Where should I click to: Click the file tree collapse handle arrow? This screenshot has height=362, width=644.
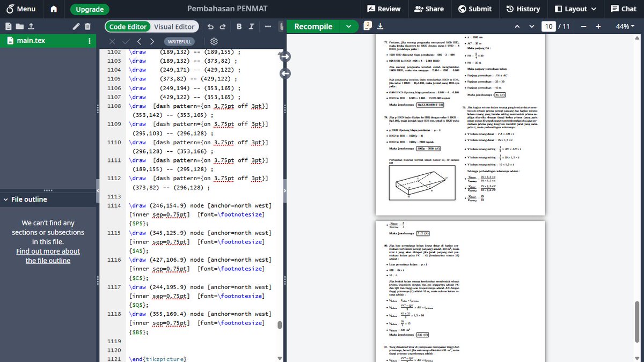(98, 190)
